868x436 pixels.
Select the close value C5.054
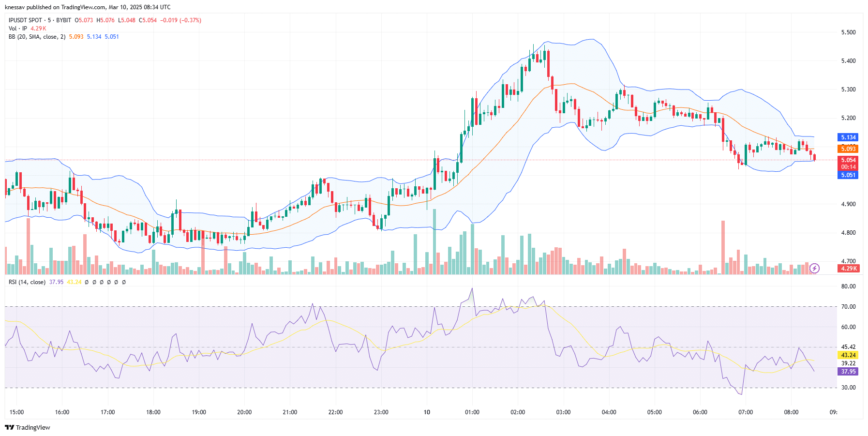pyautogui.click(x=148, y=20)
